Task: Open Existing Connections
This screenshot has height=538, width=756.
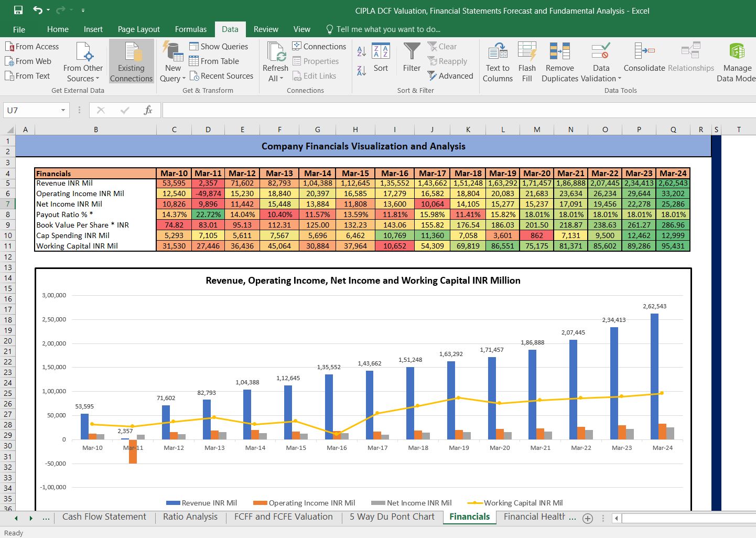Action: click(131, 61)
